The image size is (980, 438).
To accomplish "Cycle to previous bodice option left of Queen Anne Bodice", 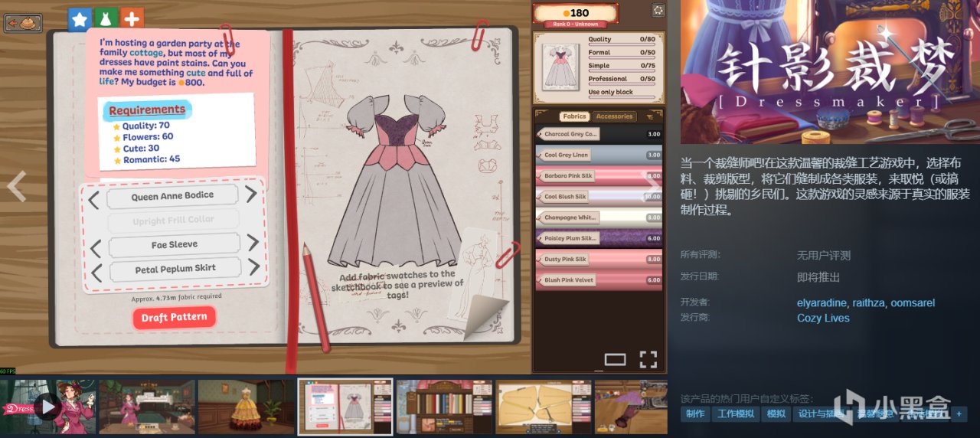I will click(x=94, y=200).
